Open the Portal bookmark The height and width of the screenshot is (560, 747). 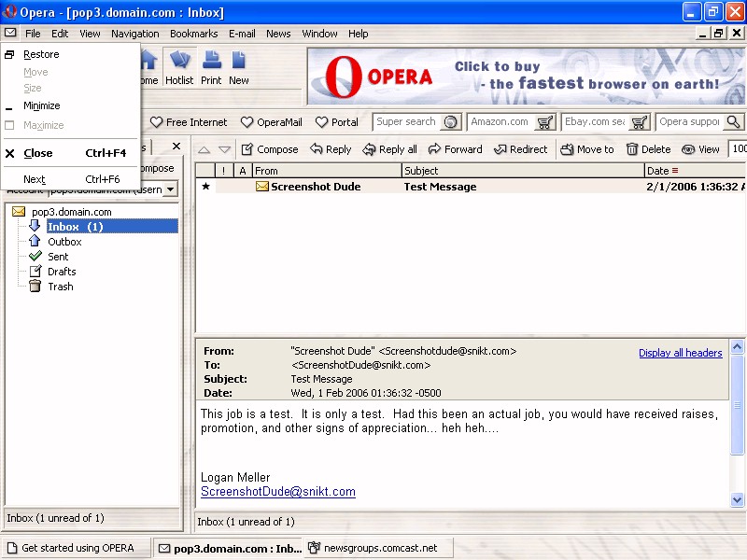pyautogui.click(x=337, y=122)
